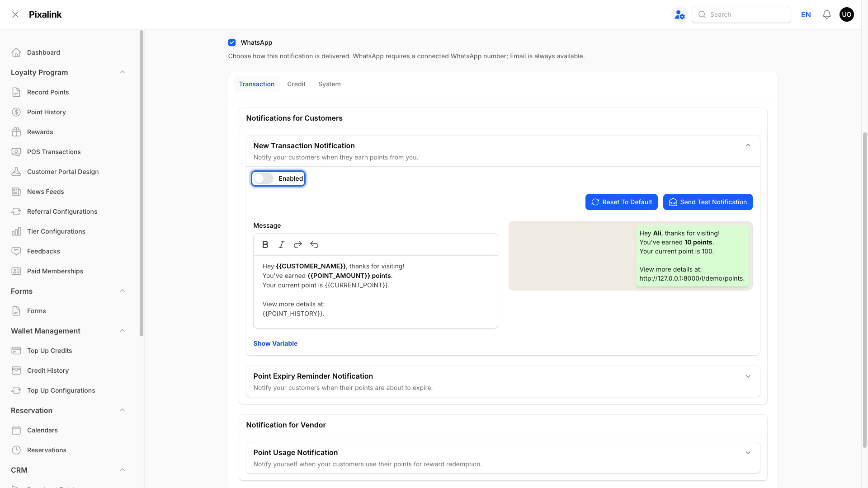Open the UO user avatar menu

pyautogui.click(x=847, y=14)
